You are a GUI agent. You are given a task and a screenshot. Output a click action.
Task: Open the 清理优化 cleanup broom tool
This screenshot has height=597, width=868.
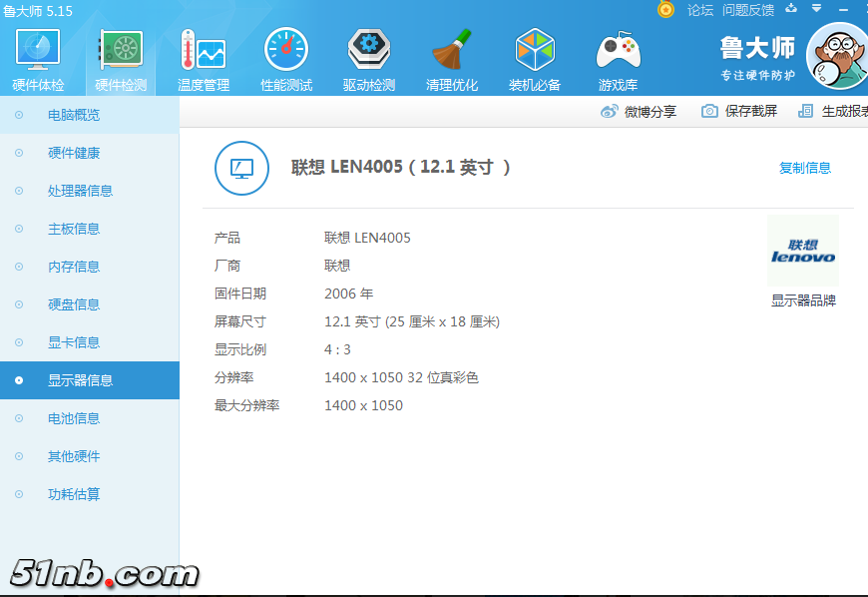pyautogui.click(x=452, y=60)
